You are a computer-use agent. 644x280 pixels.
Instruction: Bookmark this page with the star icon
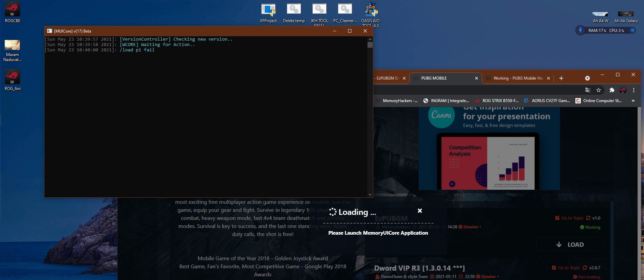click(x=599, y=90)
